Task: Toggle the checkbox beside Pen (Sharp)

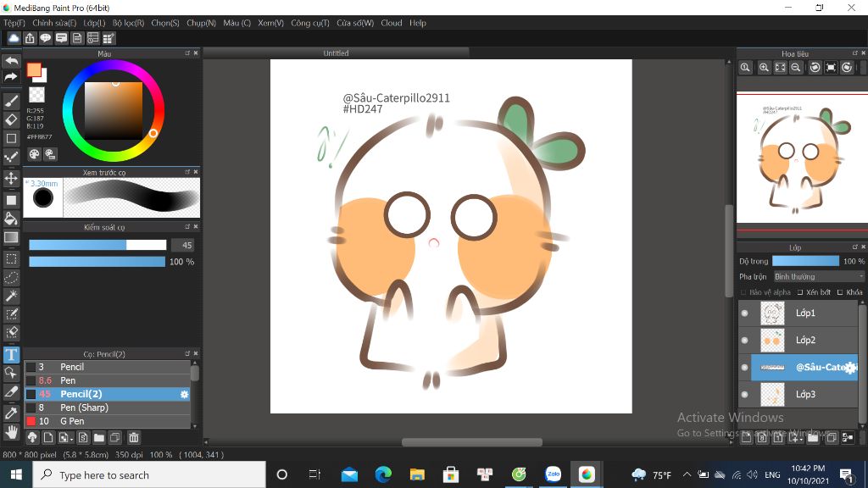Action: point(31,408)
